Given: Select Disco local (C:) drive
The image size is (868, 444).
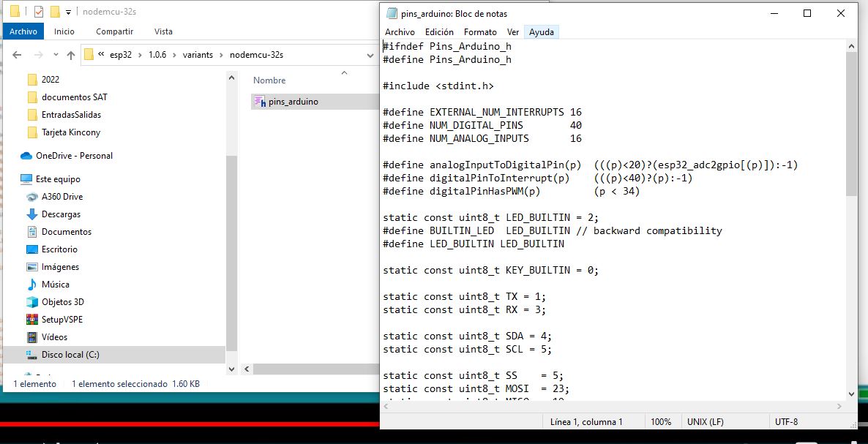Looking at the screenshot, I should pyautogui.click(x=70, y=355).
